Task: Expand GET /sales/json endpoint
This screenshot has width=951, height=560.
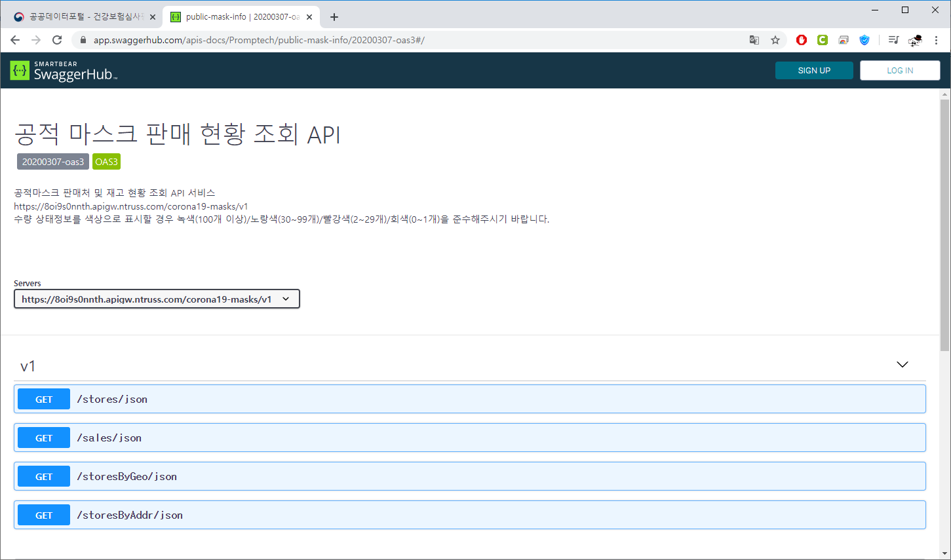Action: click(469, 438)
